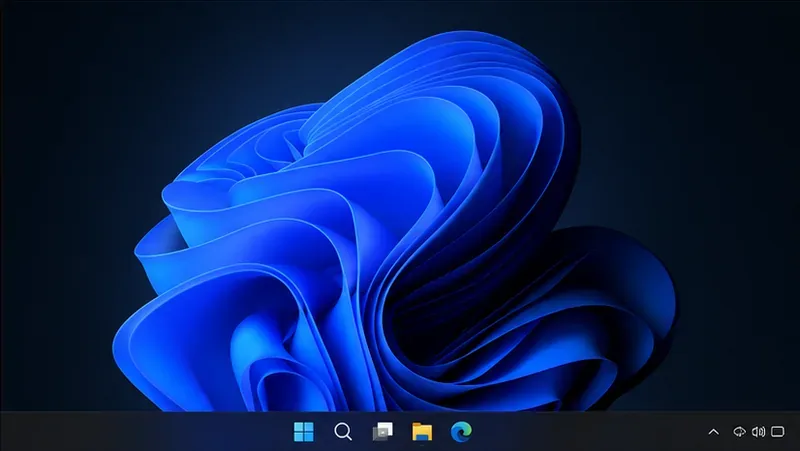Launch File Explorer from the taskbar

click(x=422, y=432)
